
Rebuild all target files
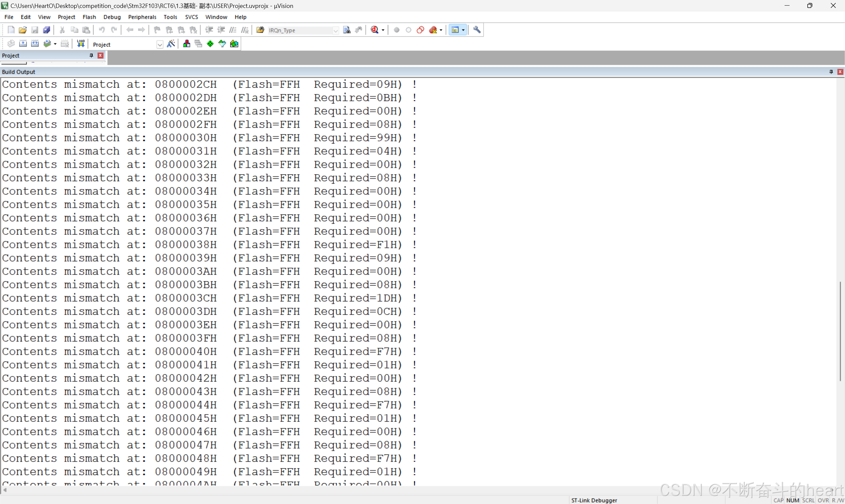(x=35, y=44)
